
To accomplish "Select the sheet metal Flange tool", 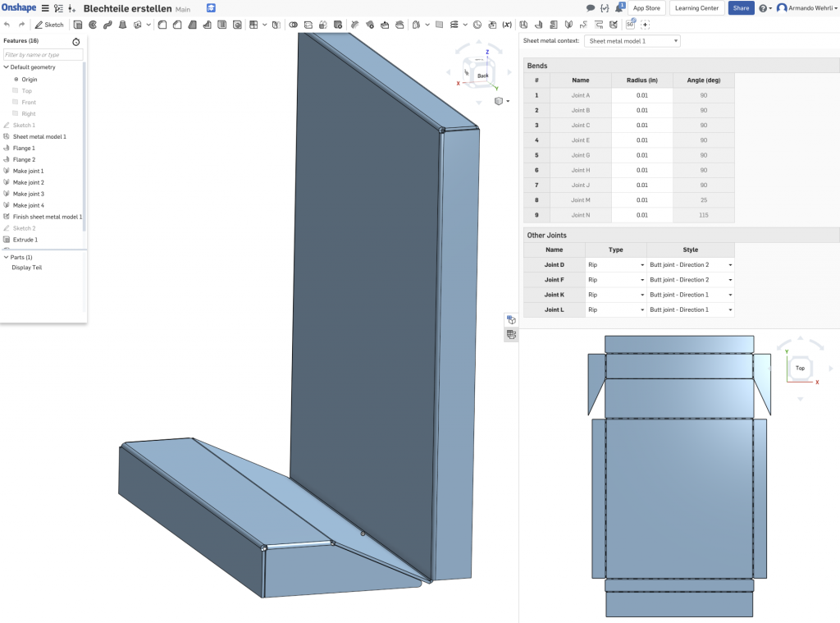I will [538, 25].
